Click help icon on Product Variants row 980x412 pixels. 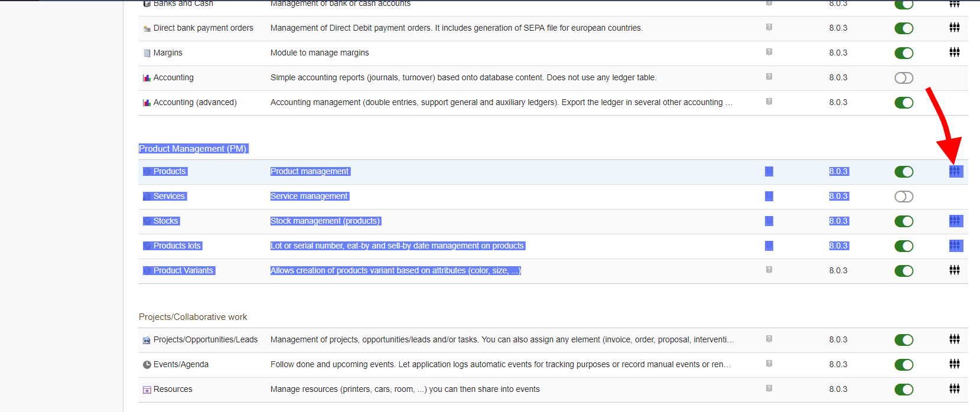[769, 270]
